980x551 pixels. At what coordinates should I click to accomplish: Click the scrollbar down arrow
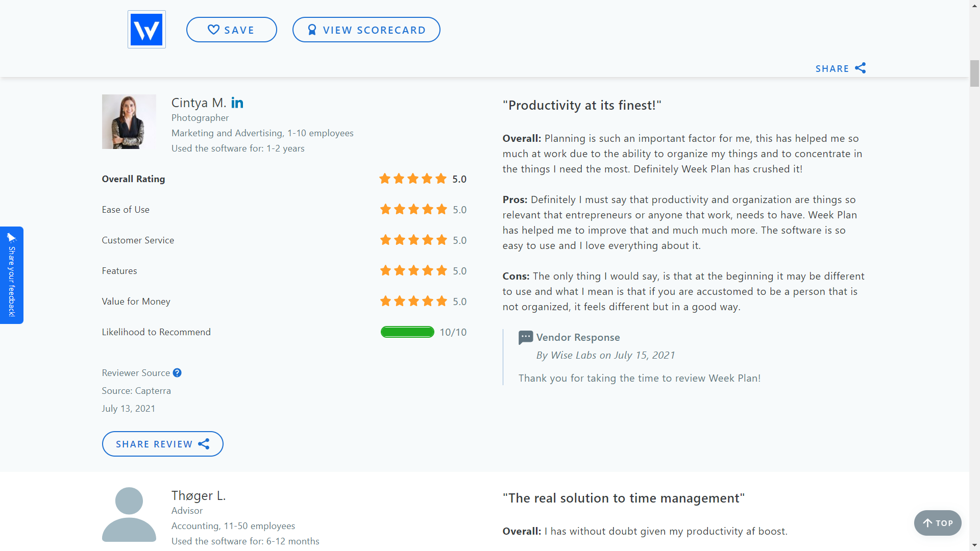tap(974, 546)
